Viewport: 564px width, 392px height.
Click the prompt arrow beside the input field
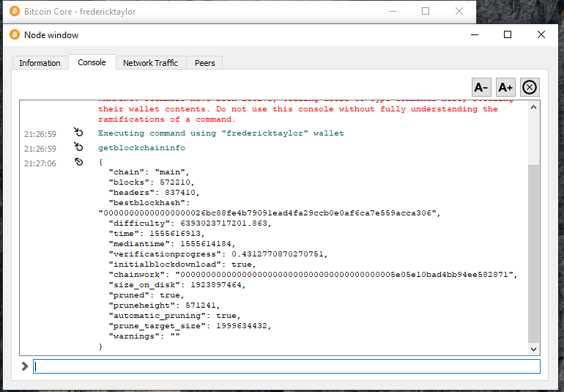point(25,366)
